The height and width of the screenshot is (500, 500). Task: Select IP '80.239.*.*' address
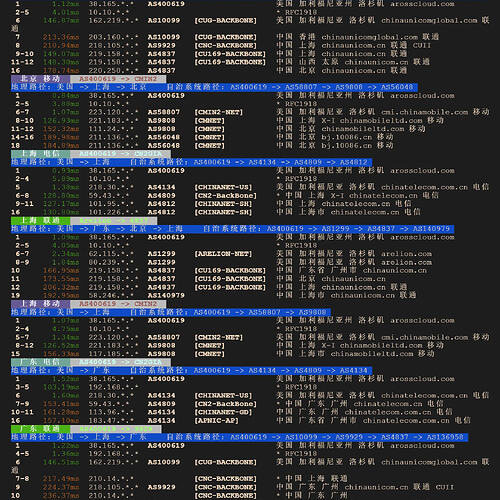click(111, 262)
